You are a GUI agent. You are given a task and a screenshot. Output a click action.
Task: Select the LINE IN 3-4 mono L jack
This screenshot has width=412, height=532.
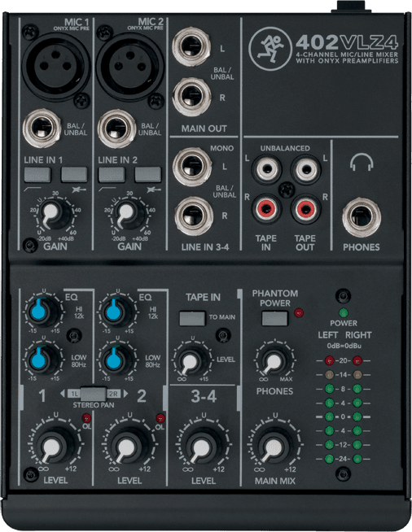coord(192,167)
